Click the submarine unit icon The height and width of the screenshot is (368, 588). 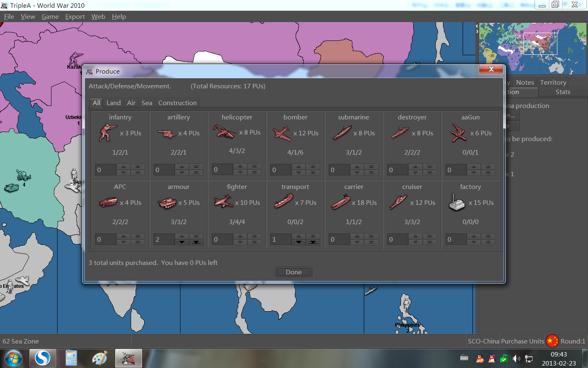coord(342,133)
